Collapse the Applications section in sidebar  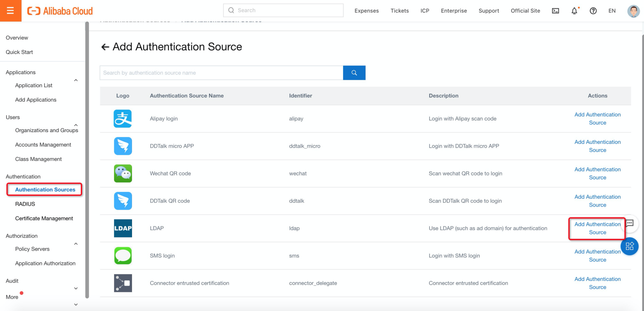point(76,80)
